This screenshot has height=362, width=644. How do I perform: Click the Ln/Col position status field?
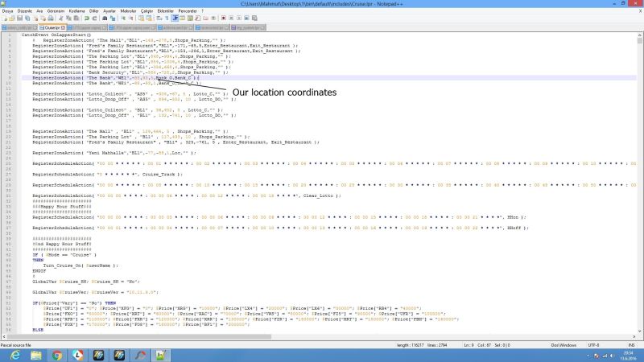487,345
